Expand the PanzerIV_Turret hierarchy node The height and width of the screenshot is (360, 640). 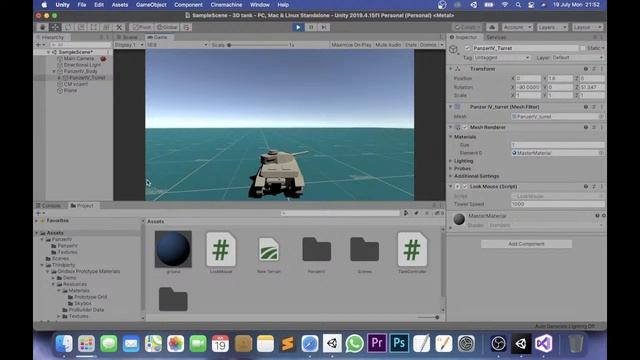(x=59, y=78)
